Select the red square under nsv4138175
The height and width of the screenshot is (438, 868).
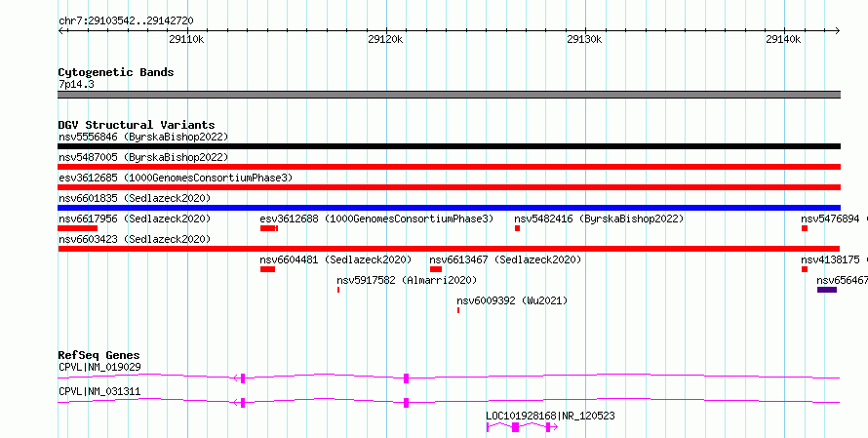tap(805, 269)
